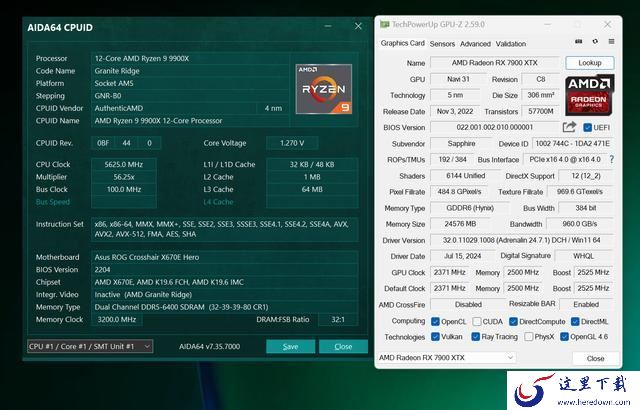Toggle the CUDA checkbox
Screen dimensions: 640x410
click(476, 321)
